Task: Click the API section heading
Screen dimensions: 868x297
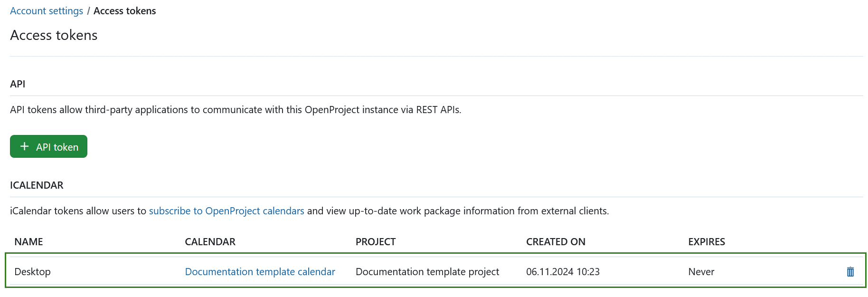Action: pyautogui.click(x=18, y=84)
